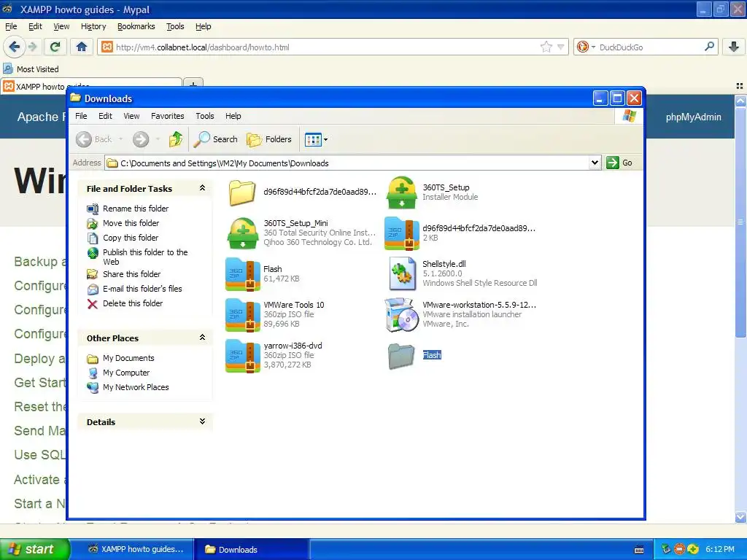Open the URL history dropdown in Mypal

(x=561, y=47)
